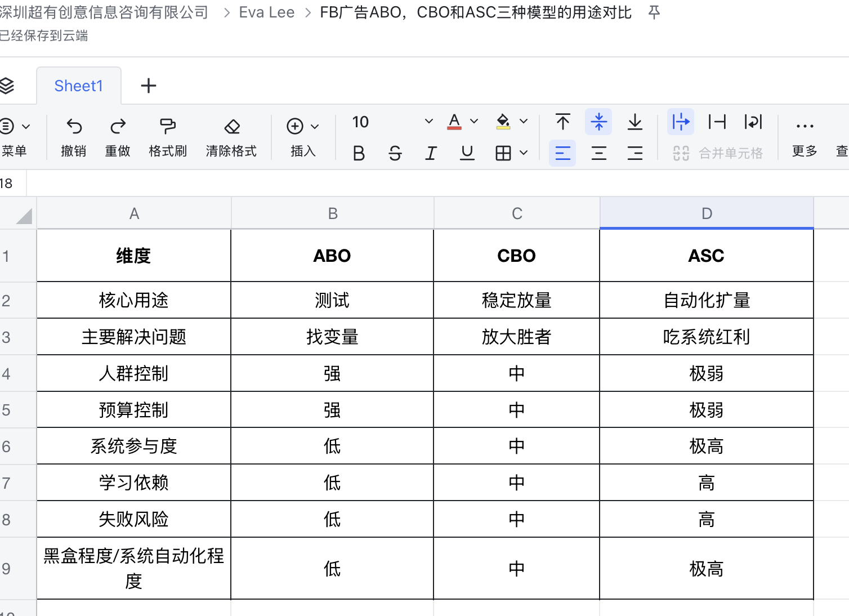Toggle underline formatting
The image size is (849, 616).
[x=467, y=153]
